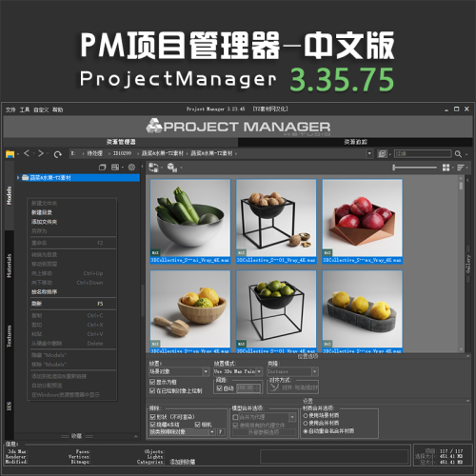
Task: Switch to the Materials side tab
Action: [x=10, y=266]
